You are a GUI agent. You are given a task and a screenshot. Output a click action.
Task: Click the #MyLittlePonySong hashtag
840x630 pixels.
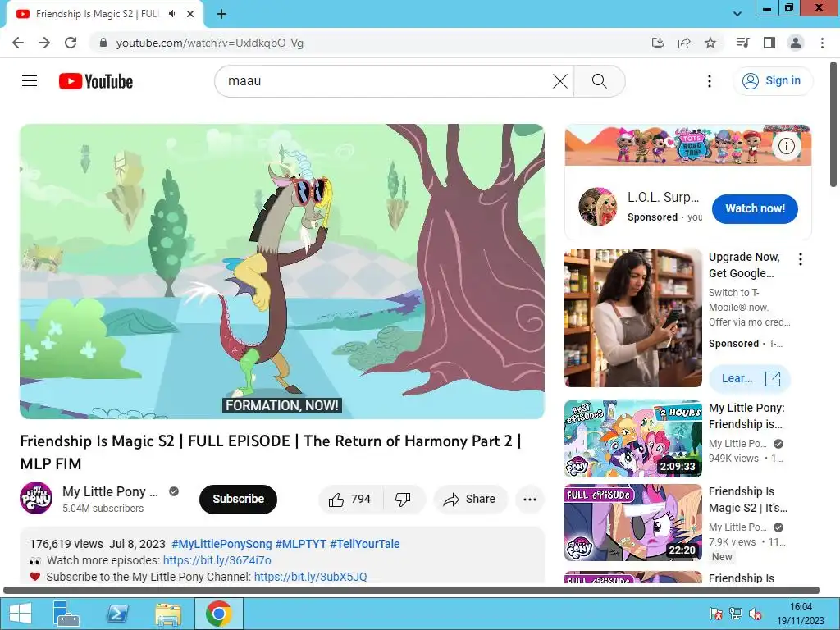pos(221,544)
